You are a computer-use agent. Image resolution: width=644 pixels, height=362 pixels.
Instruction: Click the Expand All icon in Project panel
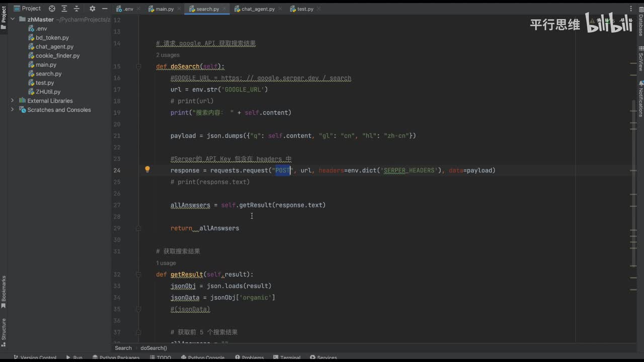[64, 9]
